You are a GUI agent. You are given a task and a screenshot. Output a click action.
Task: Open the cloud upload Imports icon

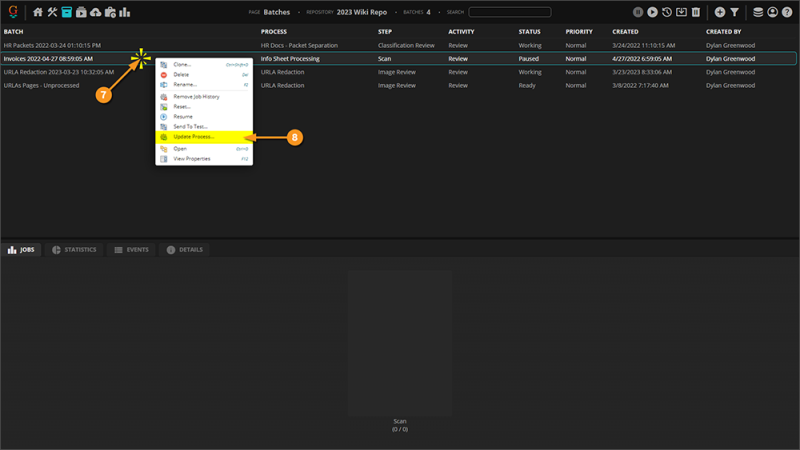coord(95,12)
